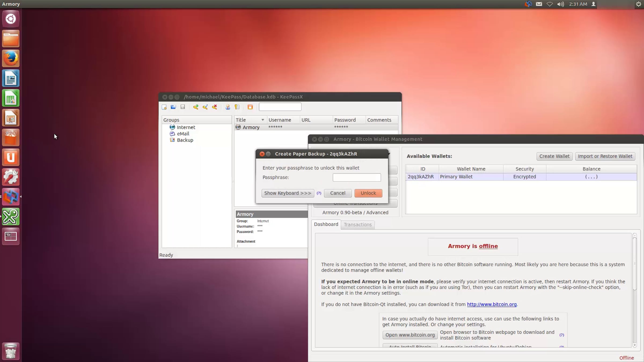644x362 pixels.
Task: Click the Unlock button
Action: (x=368, y=193)
